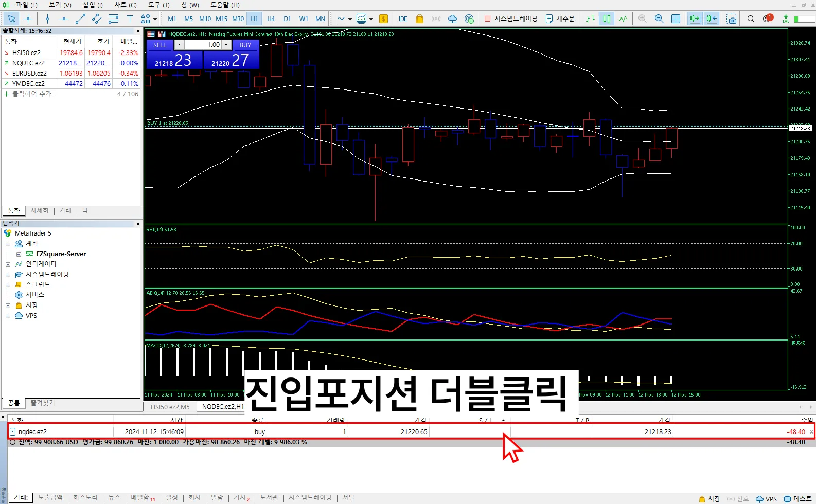Open the 파일 (F) menu
Image resolution: width=816 pixels, height=504 pixels.
(27, 5)
